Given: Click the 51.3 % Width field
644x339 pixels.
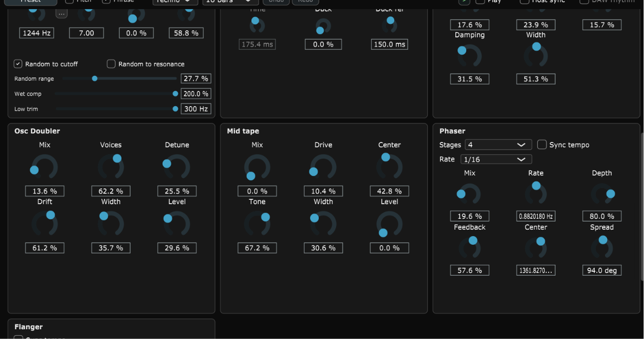Looking at the screenshot, I should tap(536, 79).
